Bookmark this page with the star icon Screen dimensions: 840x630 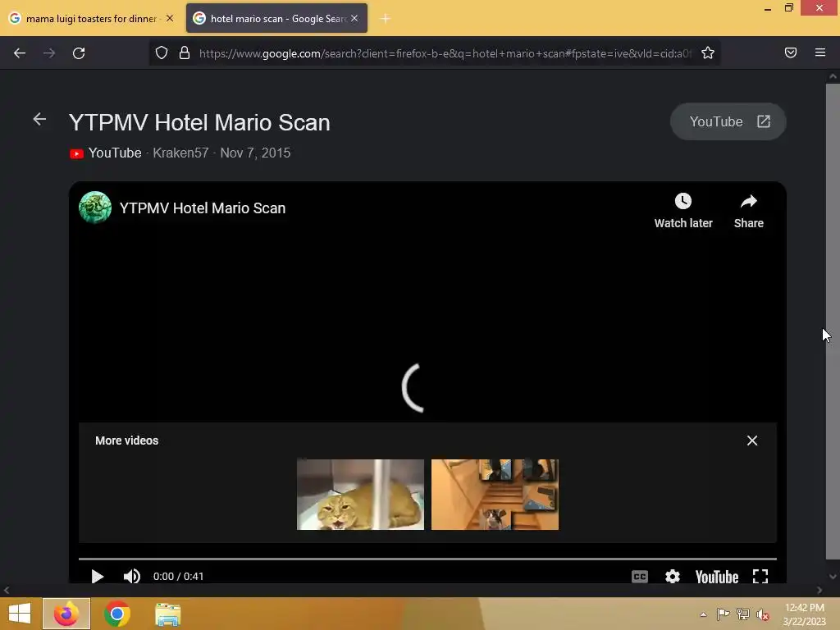pyautogui.click(x=708, y=53)
